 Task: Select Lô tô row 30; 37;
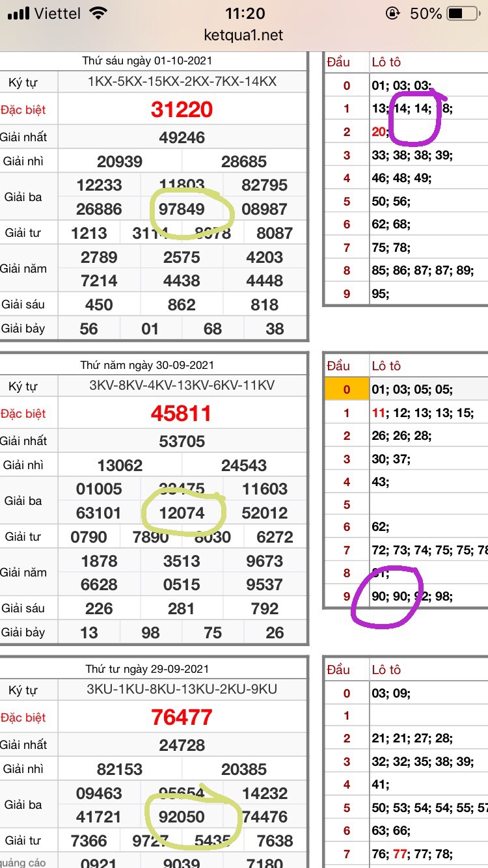pyautogui.click(x=391, y=459)
